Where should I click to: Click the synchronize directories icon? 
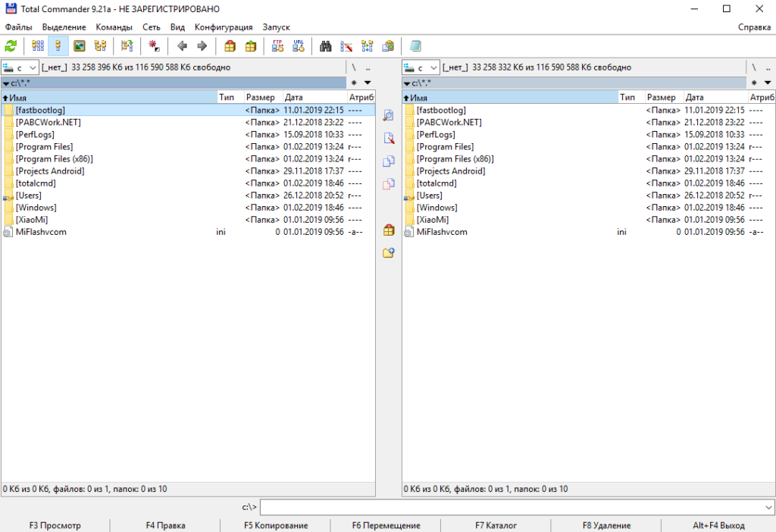pyautogui.click(x=368, y=46)
